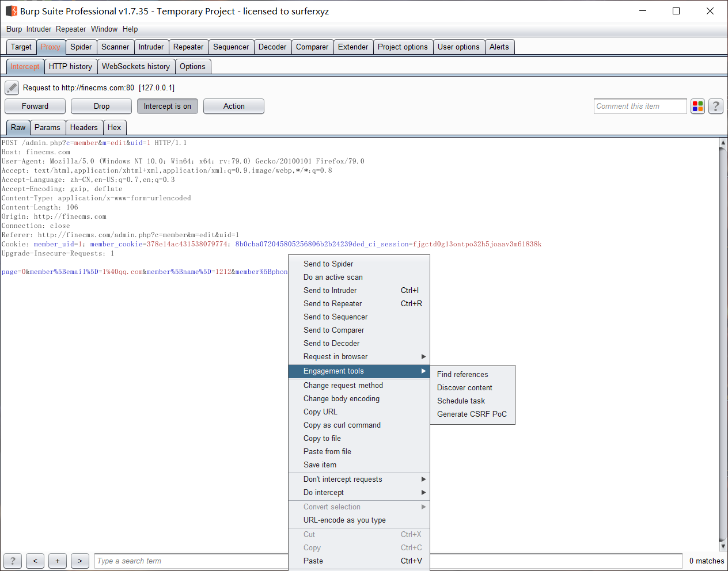
Task: Switch to the Params view tab
Action: pos(47,128)
